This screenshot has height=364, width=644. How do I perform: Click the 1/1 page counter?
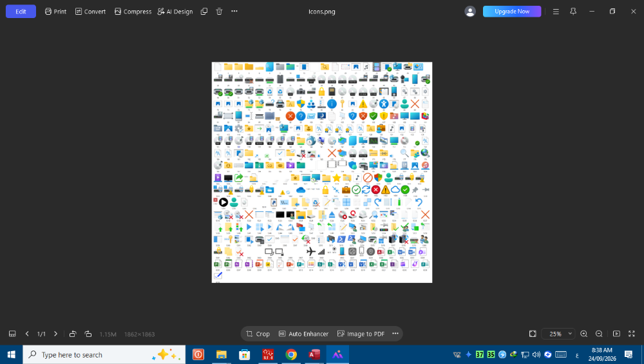point(41,334)
